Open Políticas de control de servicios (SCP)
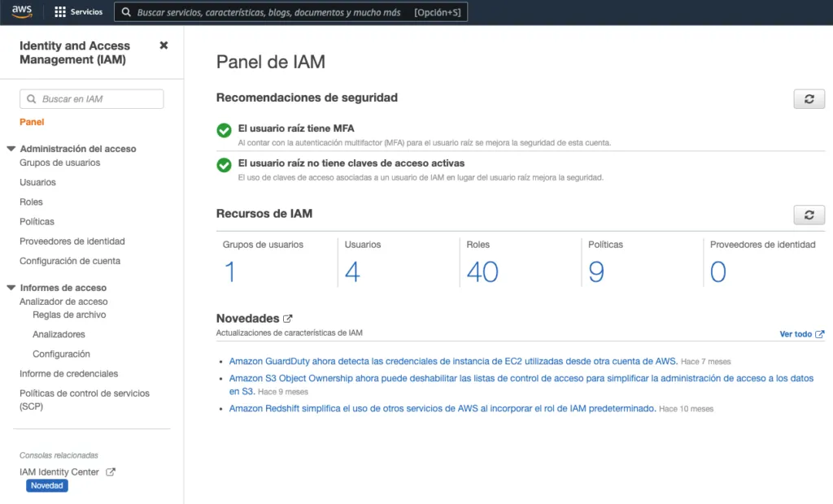Screen dimensions: 833x504 85,399
